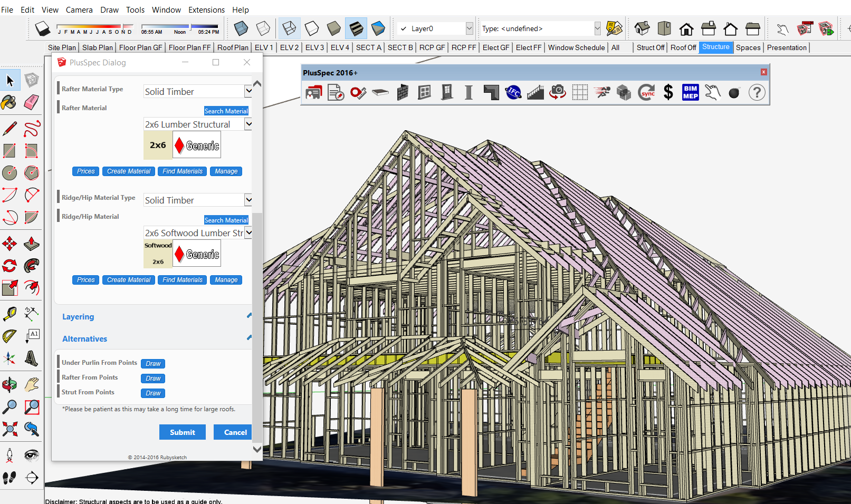Click the BIM MEP icon in PlusSpec toolbar
Screen dimensions: 851x504
tap(690, 92)
